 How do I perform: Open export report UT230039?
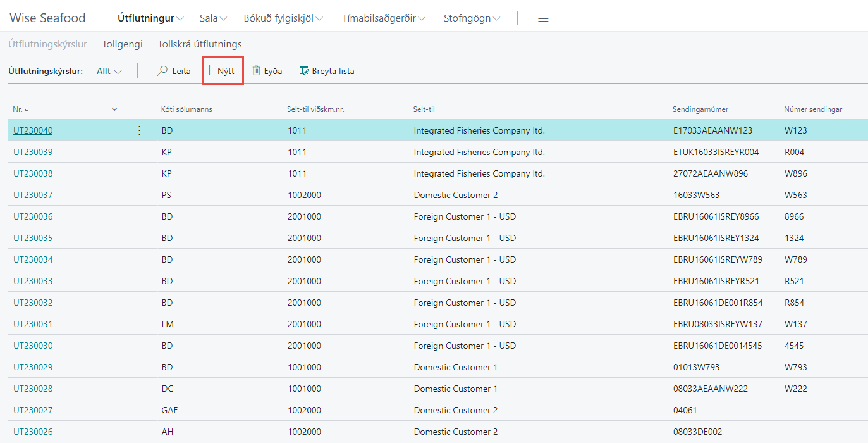tap(33, 152)
